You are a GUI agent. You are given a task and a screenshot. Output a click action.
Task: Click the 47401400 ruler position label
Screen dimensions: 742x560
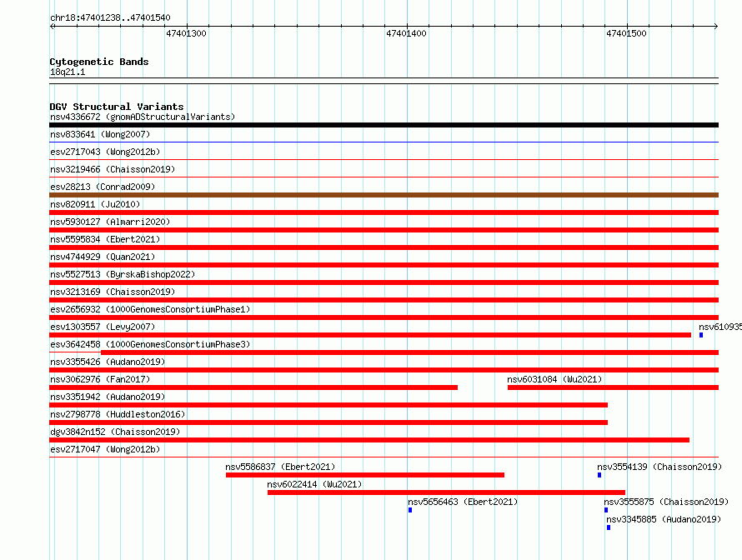[406, 33]
